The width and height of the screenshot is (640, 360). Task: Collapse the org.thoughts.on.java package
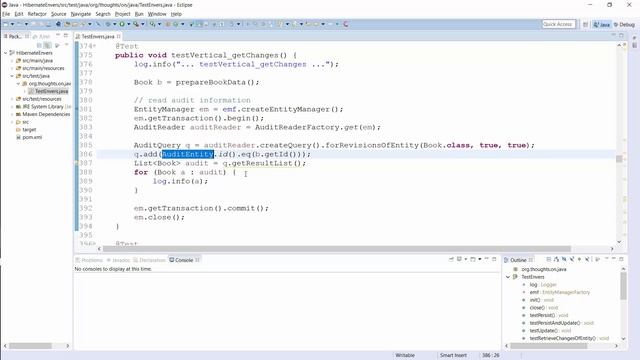pos(18,84)
